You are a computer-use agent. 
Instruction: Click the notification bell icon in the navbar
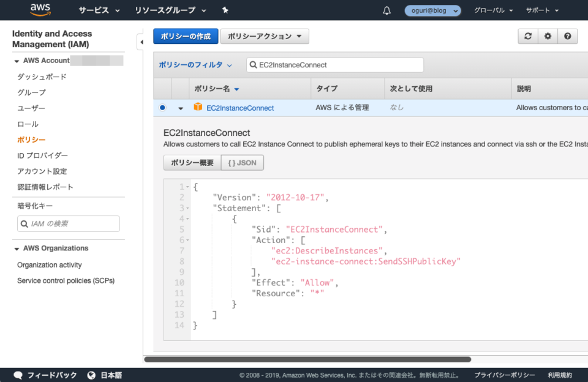click(386, 10)
